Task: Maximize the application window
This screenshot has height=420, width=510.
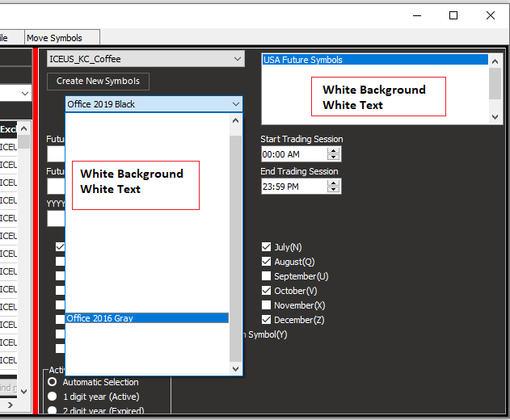Action: [x=453, y=15]
